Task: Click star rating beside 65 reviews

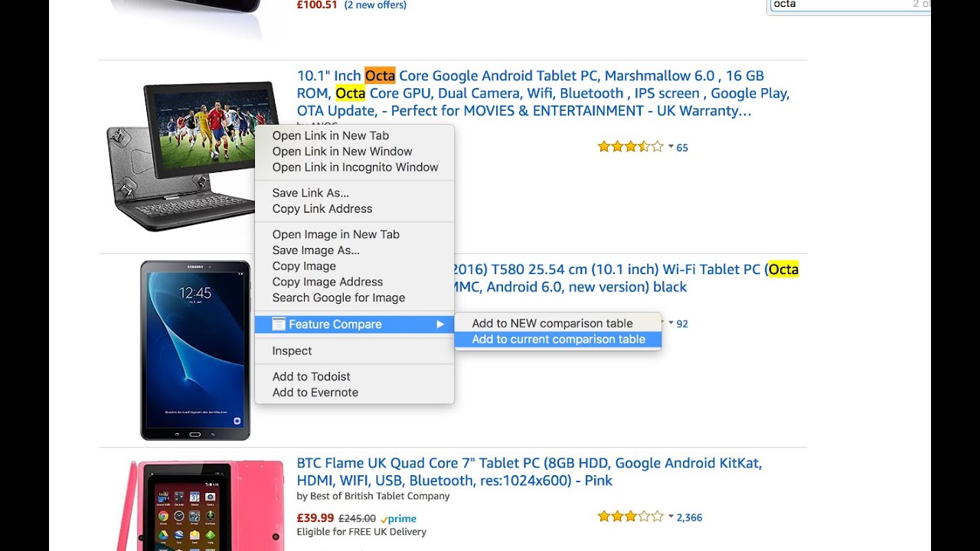Action: pyautogui.click(x=630, y=147)
